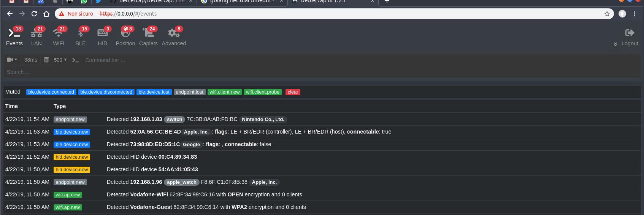Select HID address 00:C4:89:34:83
Screen dimensions: 644x215
pyautogui.click(x=178, y=157)
